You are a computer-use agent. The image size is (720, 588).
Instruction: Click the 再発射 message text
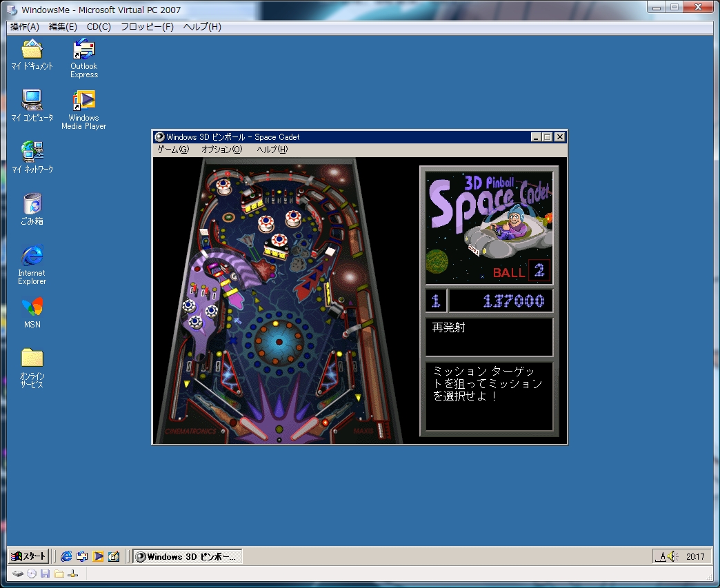449,327
